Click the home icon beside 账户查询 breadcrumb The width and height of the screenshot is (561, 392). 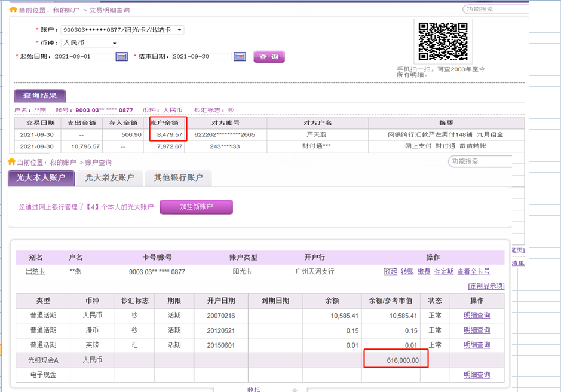12,162
